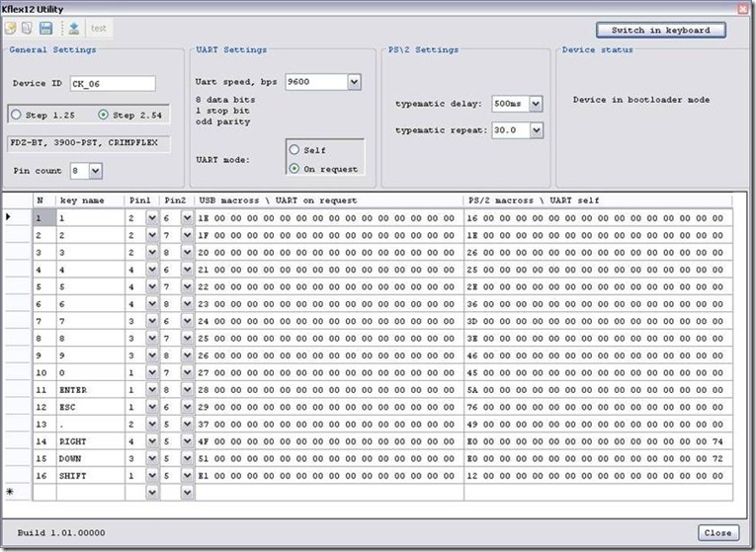The image size is (756, 552).
Task: Click the PS/2 macro cell starting with 3D
Action: 598,321
